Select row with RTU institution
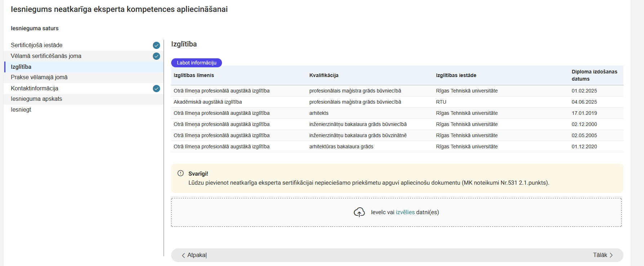This screenshot has width=644, height=266. click(441, 102)
